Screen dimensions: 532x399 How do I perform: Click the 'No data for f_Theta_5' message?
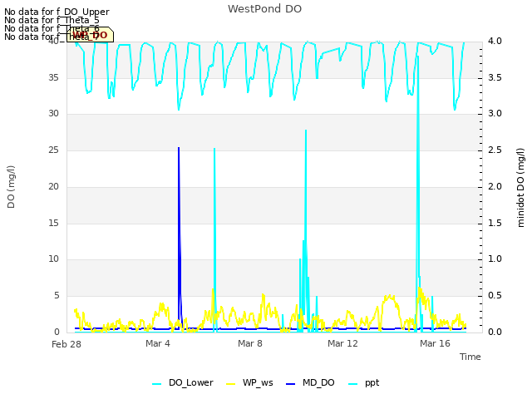52,20
